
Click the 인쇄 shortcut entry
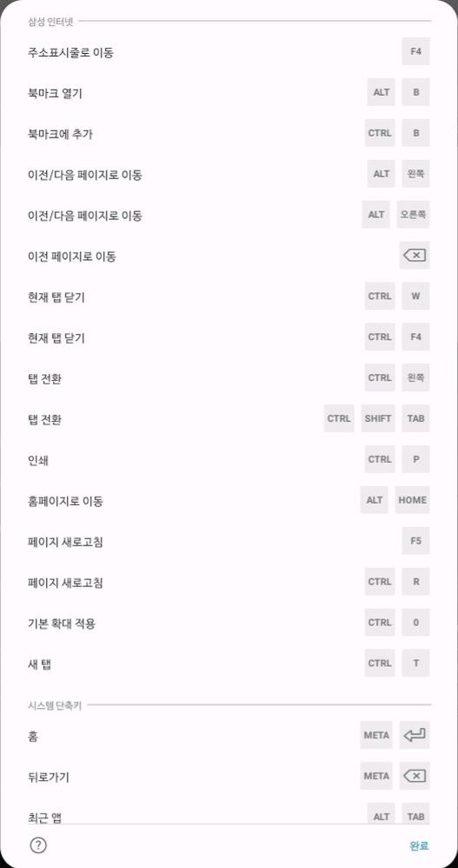(x=229, y=459)
